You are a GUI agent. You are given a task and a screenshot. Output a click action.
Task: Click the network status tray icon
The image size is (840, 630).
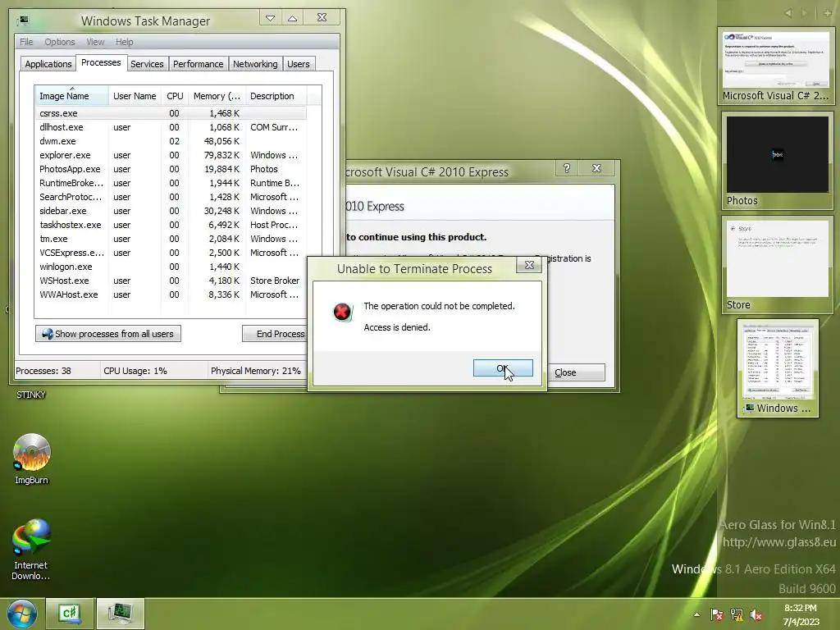pyautogui.click(x=737, y=614)
